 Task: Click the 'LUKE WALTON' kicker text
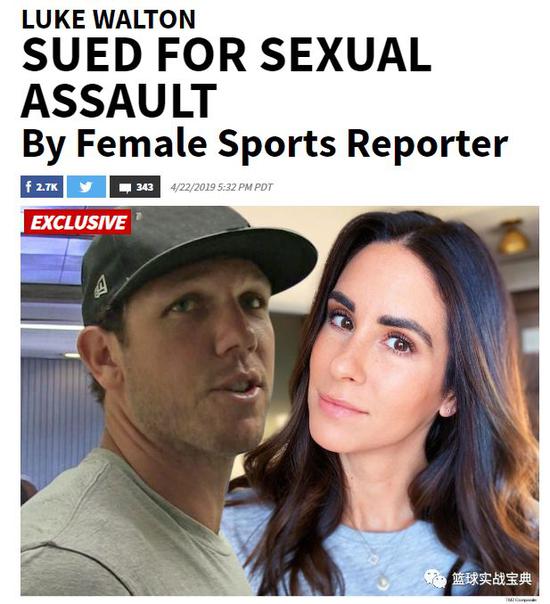pyautogui.click(x=109, y=19)
